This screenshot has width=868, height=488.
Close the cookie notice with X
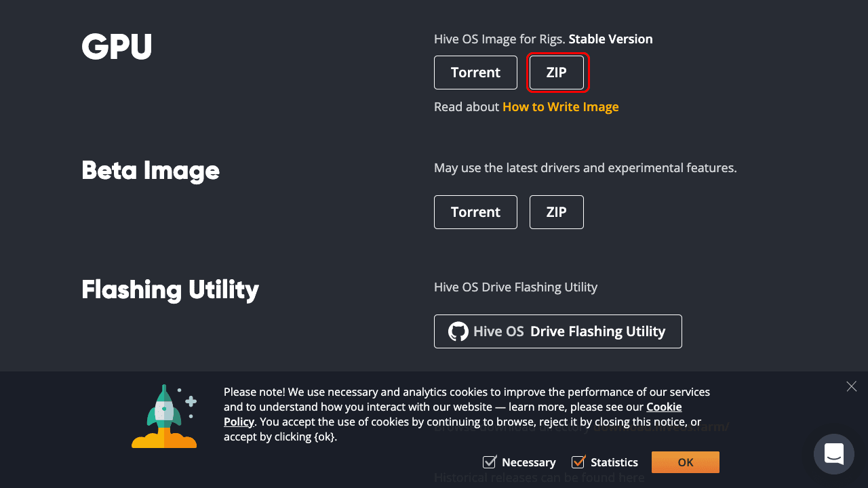pyautogui.click(x=851, y=386)
